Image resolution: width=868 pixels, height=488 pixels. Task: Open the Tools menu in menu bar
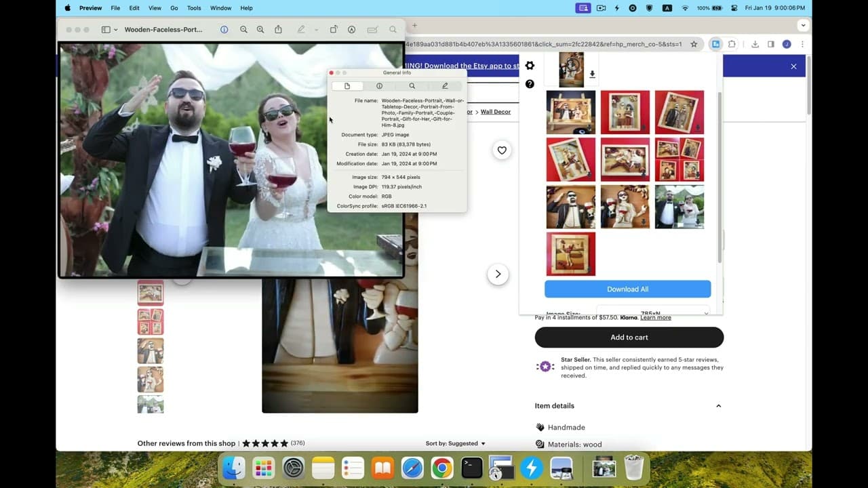point(194,8)
